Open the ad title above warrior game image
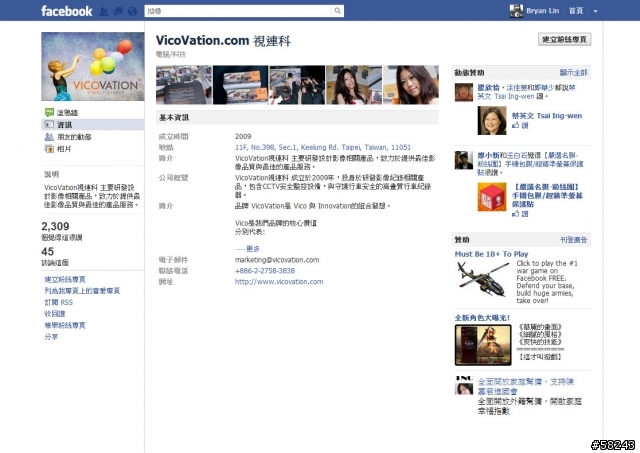The image size is (640, 453). pyautogui.click(x=482, y=318)
